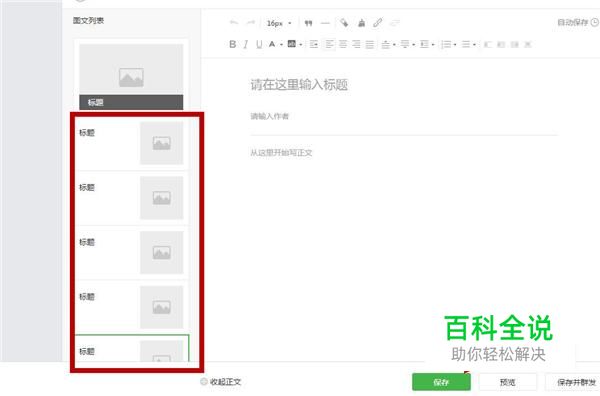Undo the last edit

234,23
